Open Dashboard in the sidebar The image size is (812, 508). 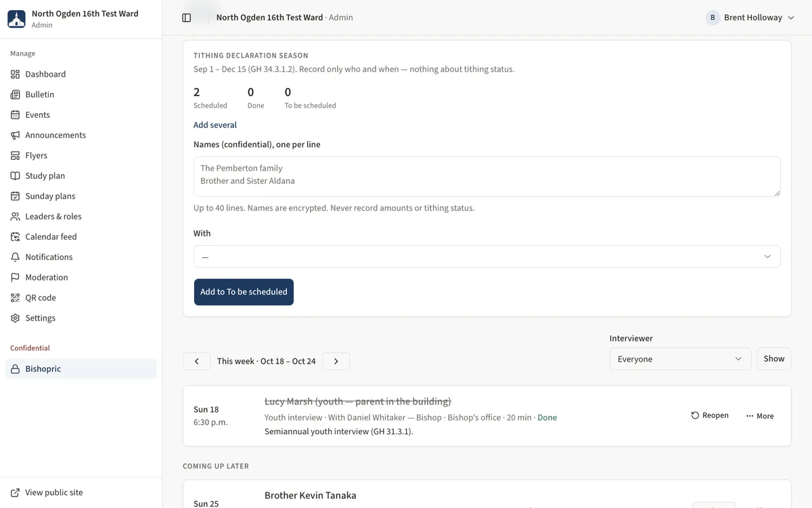81,75
